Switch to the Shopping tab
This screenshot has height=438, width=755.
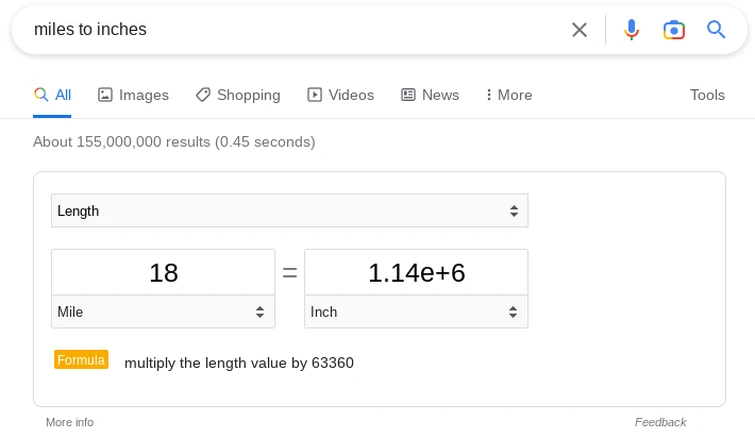pos(238,95)
